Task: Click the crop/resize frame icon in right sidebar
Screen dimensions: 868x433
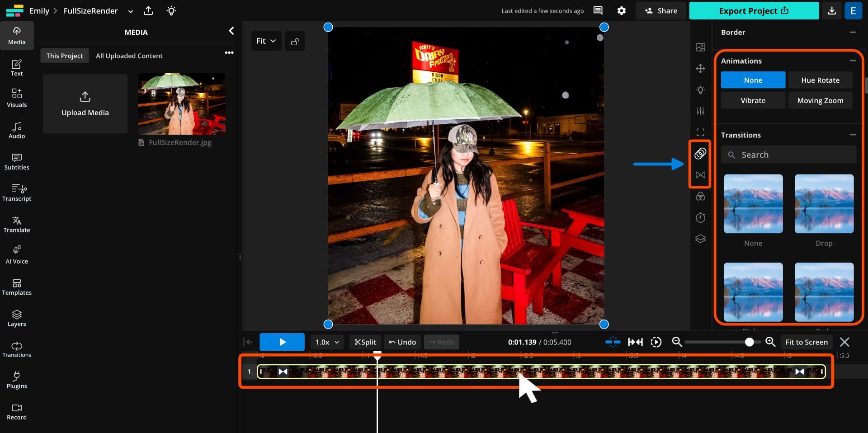Action: [700, 132]
